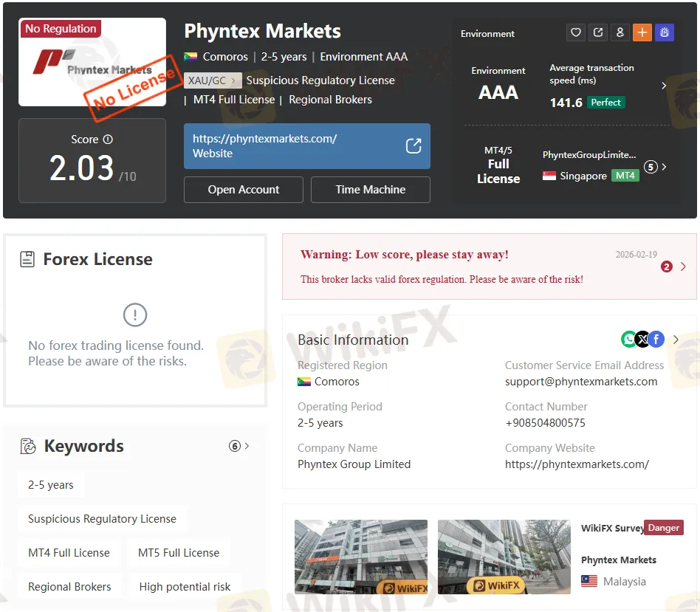The height and width of the screenshot is (612, 700).
Task: Click the orange plus icon
Action: (x=642, y=32)
